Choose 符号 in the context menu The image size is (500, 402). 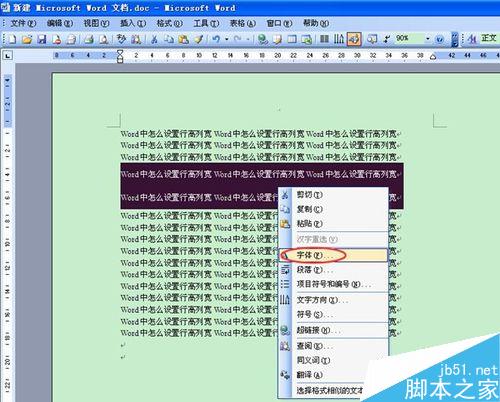(333, 314)
